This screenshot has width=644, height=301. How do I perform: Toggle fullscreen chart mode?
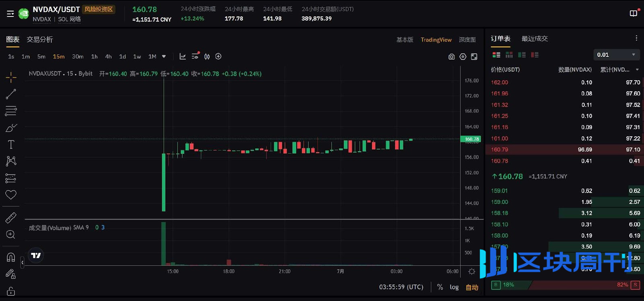pos(474,57)
